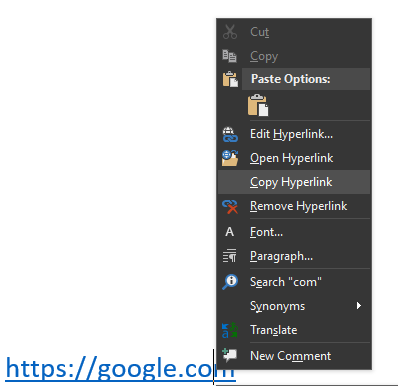This screenshot has height=386, width=398.
Task: Click the globe folder icon beside Open Hyperlink
Action: pyautogui.click(x=230, y=158)
